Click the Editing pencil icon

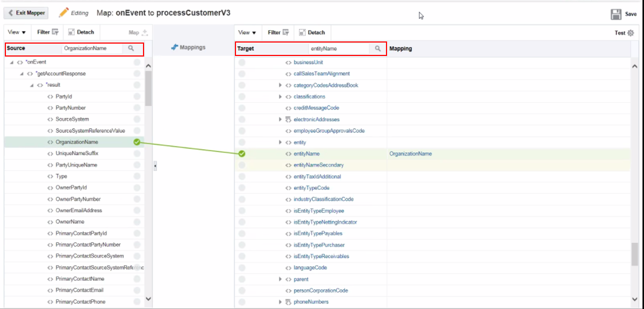(63, 12)
